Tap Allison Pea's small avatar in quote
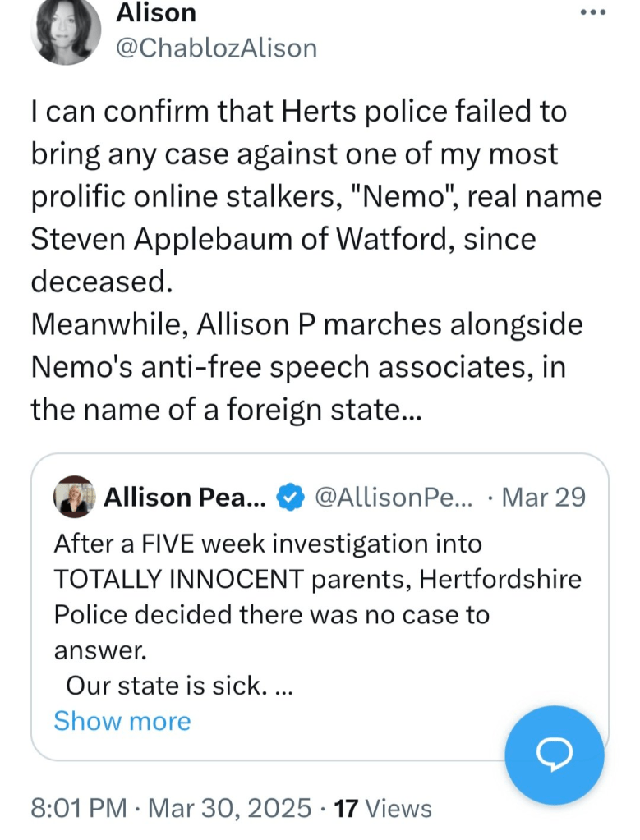The image size is (640, 840). tap(74, 497)
